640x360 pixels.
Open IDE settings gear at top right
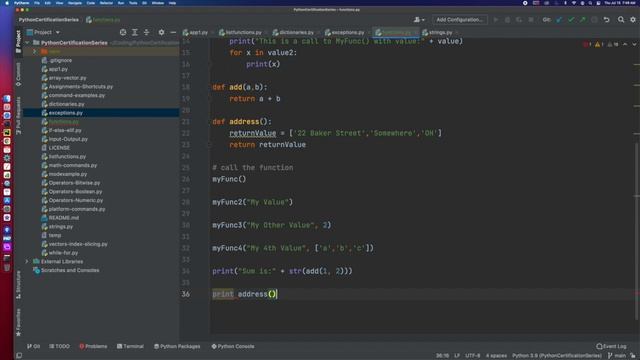[x=633, y=20]
